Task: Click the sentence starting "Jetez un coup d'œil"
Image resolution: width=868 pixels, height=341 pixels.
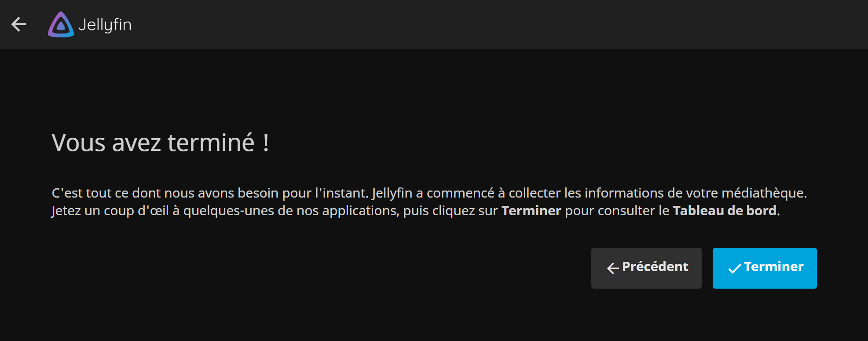Action: [416, 211]
